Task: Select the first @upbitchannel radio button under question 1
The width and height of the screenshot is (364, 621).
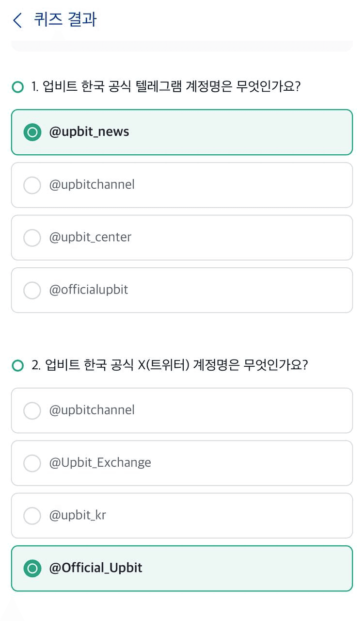Action: 32,185
